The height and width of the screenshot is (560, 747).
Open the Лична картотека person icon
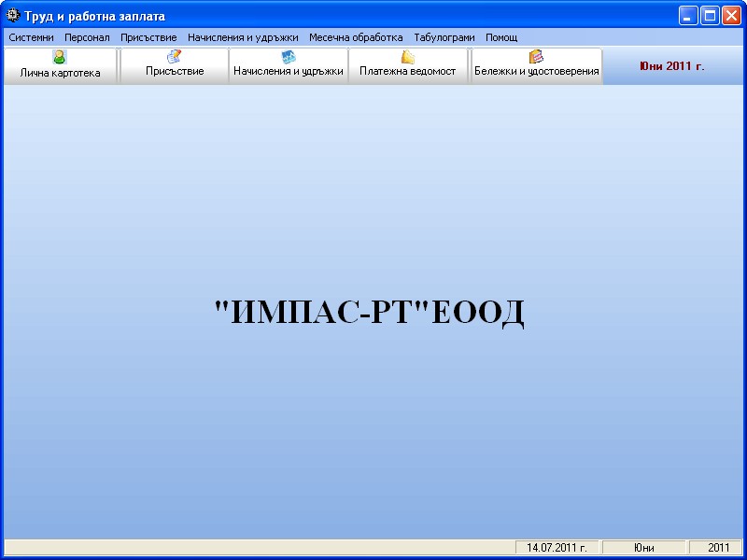tap(60, 57)
